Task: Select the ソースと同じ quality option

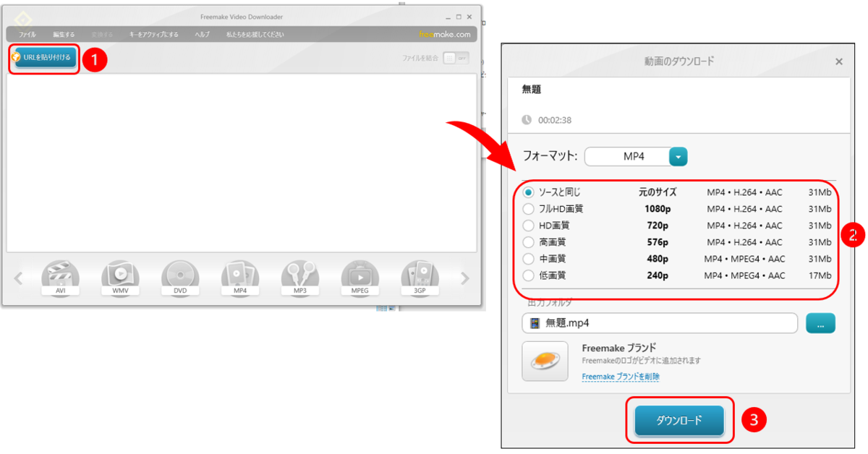Action: click(x=529, y=192)
